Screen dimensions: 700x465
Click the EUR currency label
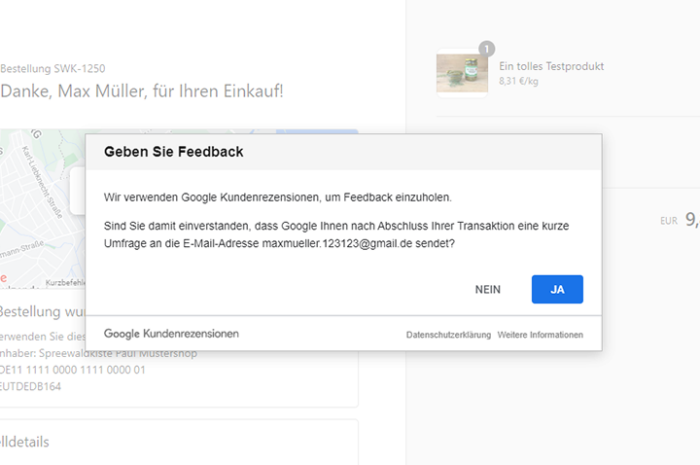tap(669, 221)
